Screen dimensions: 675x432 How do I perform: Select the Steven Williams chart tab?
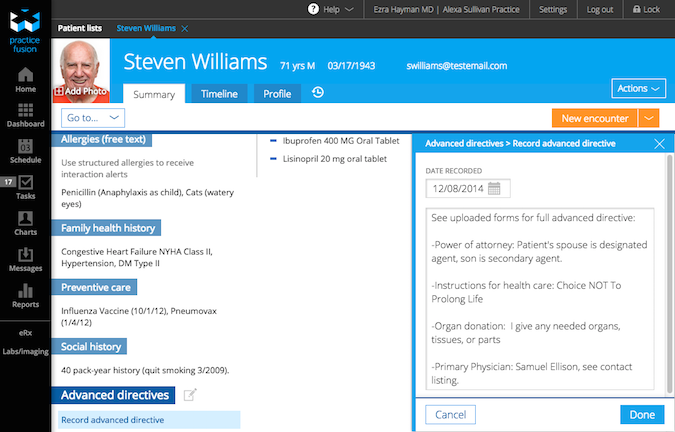coord(146,28)
